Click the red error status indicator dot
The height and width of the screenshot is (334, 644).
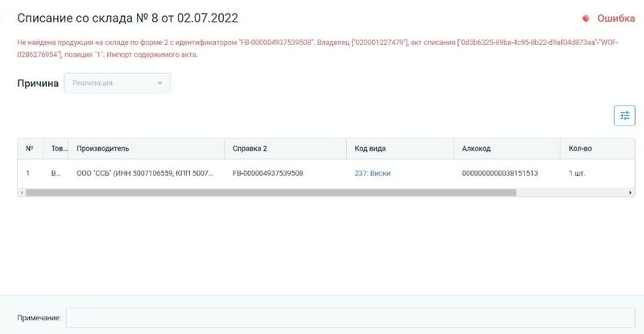tap(586, 19)
